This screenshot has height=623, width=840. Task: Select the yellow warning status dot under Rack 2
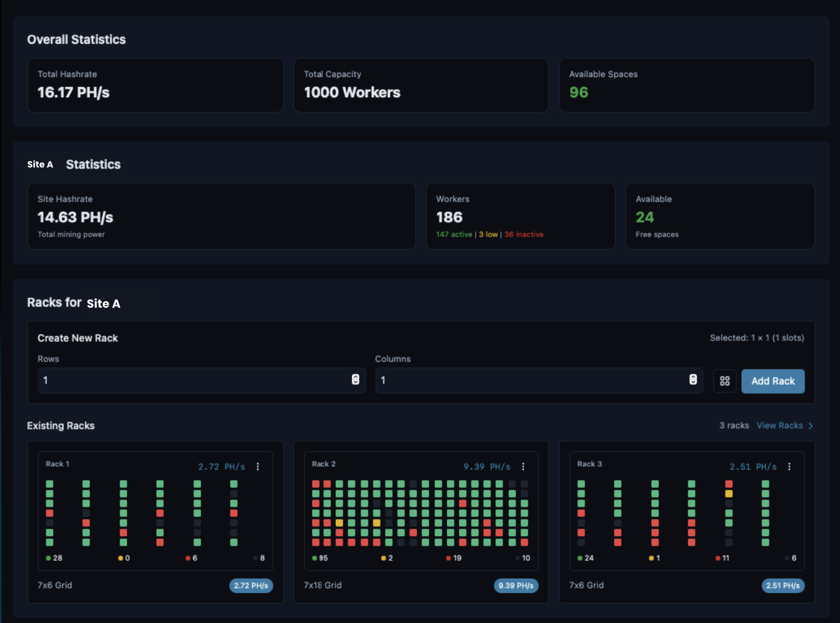click(x=382, y=558)
